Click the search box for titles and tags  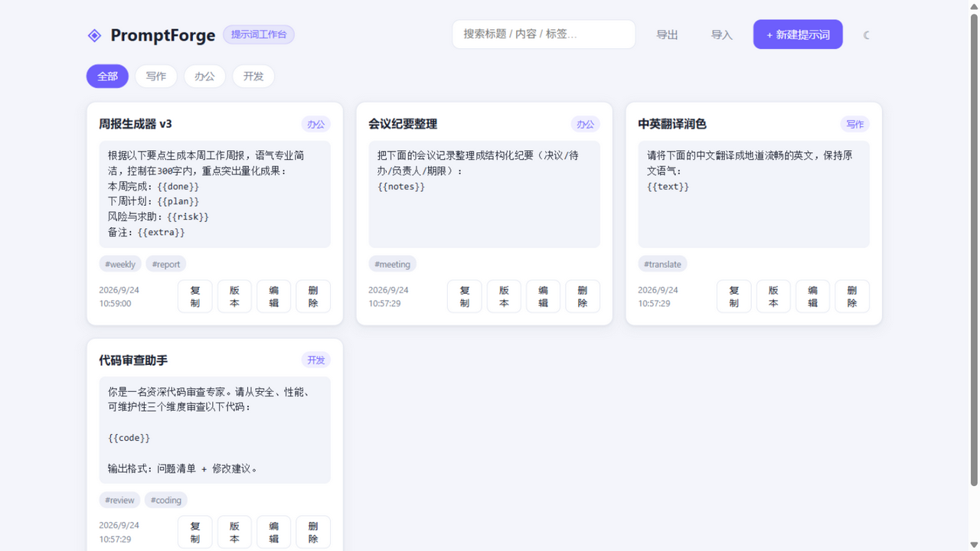pos(544,34)
